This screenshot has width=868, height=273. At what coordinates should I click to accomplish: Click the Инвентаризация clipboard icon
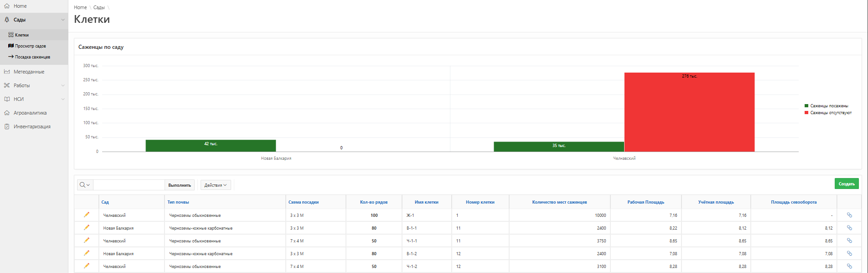pos(7,126)
